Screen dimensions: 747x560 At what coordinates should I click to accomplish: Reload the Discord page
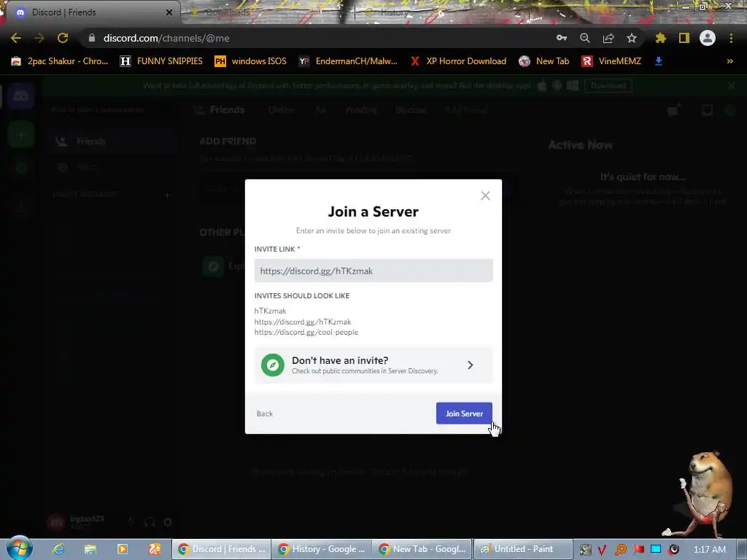pos(63,38)
